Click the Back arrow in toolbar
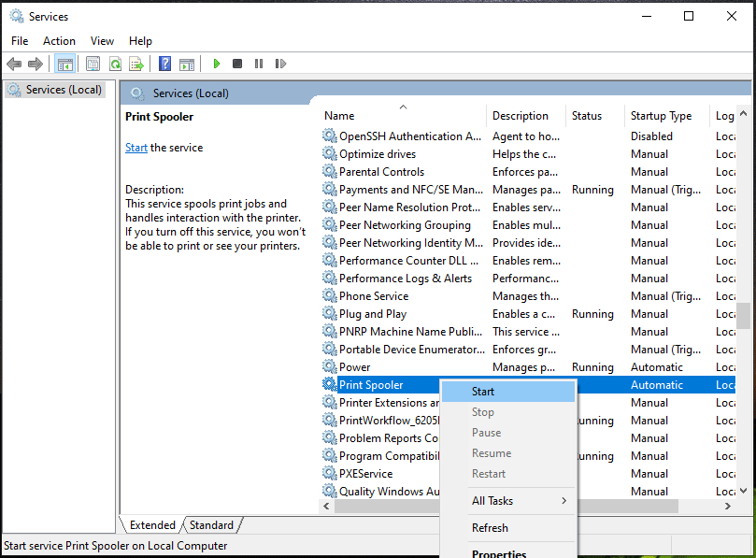The image size is (756, 558). (x=14, y=64)
